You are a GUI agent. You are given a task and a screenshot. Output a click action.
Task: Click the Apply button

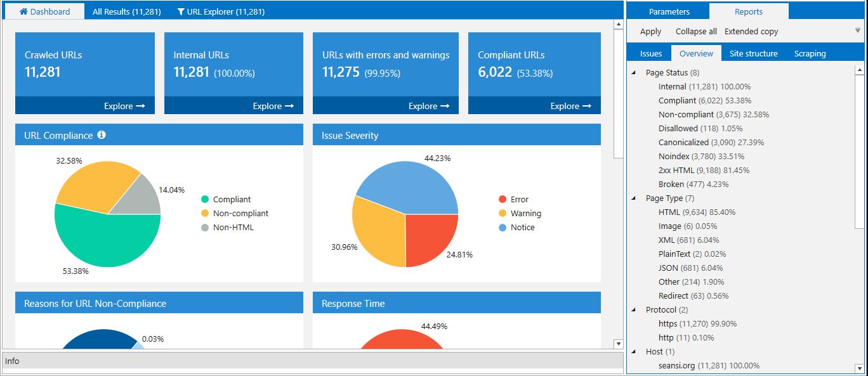(650, 31)
